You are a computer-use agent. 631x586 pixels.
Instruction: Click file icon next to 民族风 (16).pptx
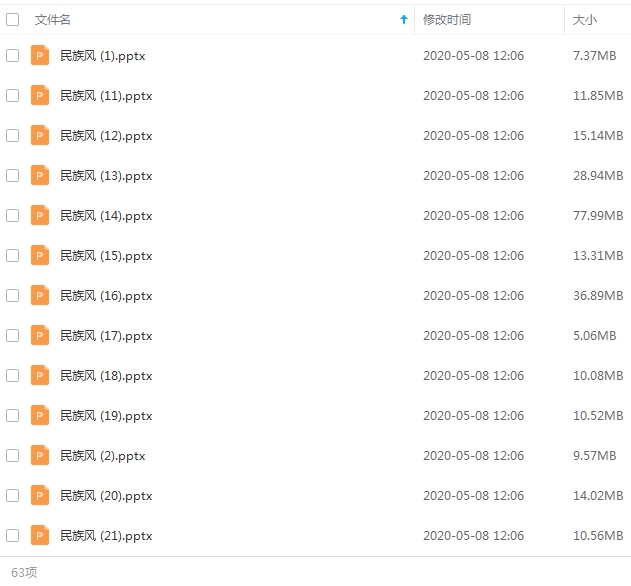click(40, 295)
